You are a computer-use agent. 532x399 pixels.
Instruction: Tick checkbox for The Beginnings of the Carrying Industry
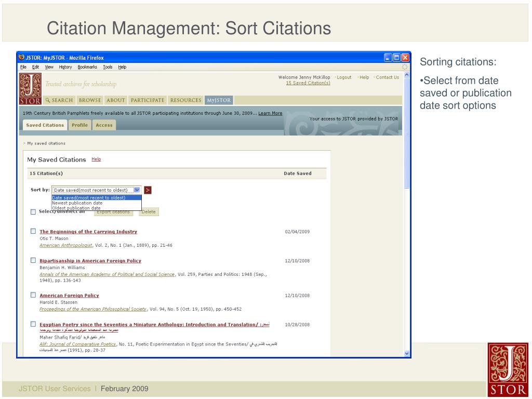(x=33, y=231)
